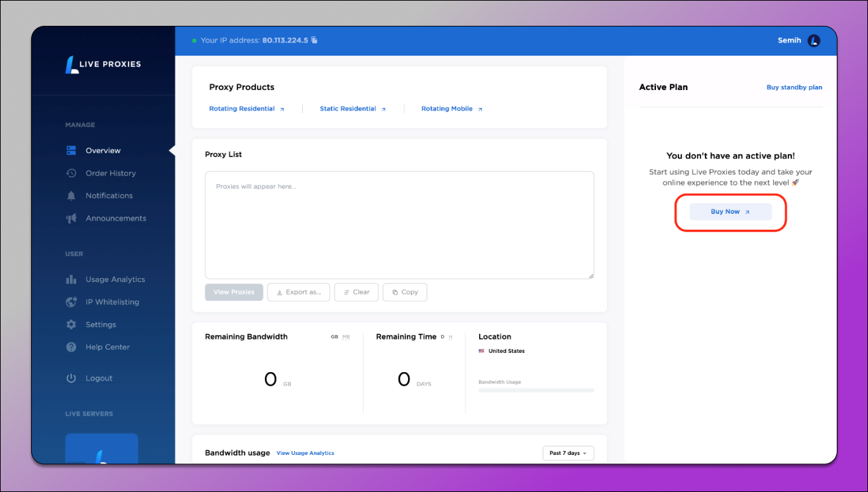Click the Buy standby plan link
The height and width of the screenshot is (492, 868).
[794, 87]
